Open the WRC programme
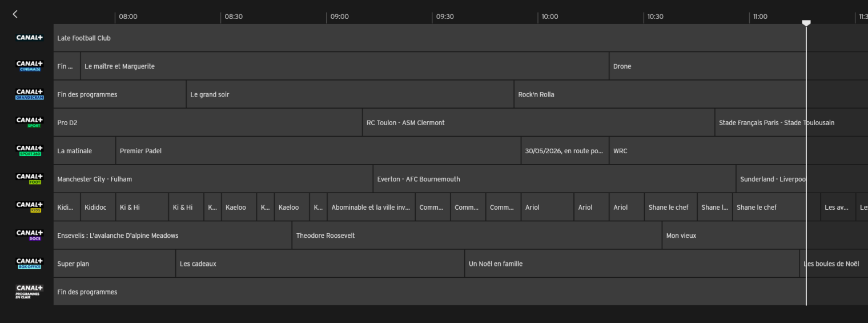This screenshot has width=868, height=323. tap(739, 151)
